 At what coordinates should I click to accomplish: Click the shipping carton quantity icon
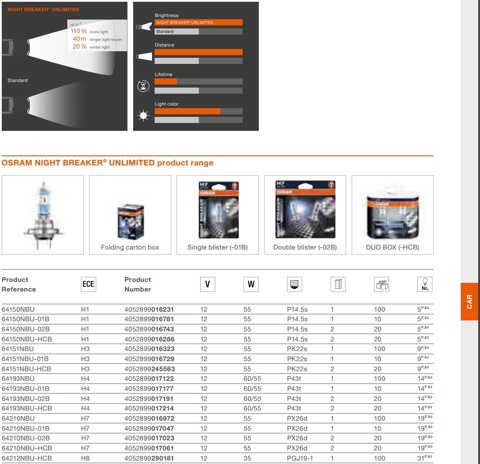coord(381,284)
